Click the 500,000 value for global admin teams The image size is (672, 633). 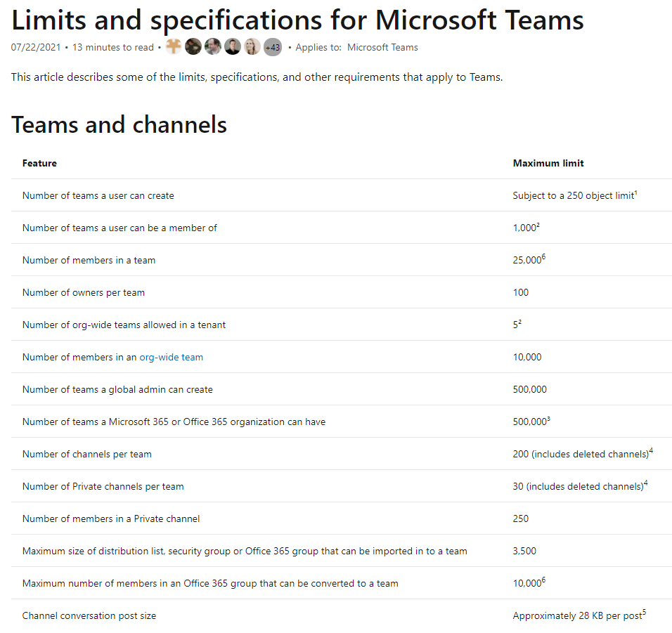point(530,390)
